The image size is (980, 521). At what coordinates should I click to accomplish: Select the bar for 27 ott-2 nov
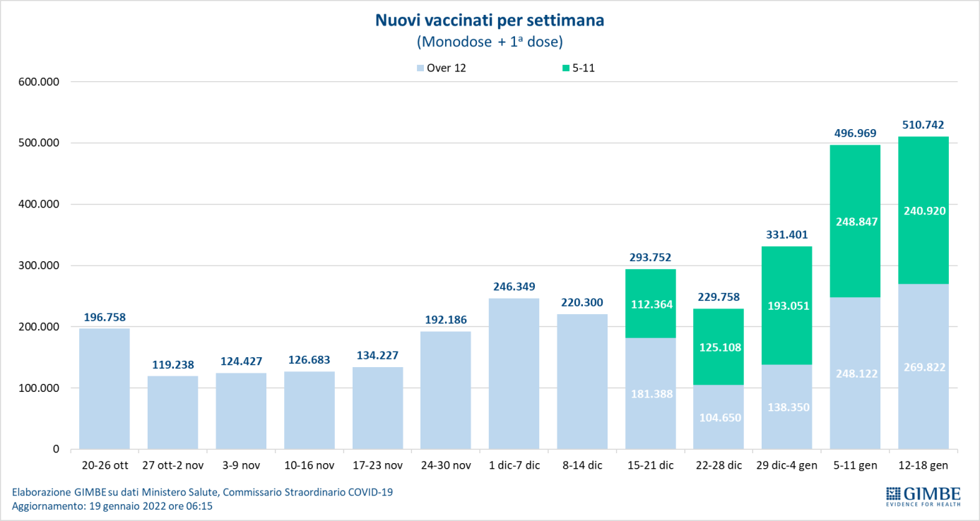click(173, 412)
